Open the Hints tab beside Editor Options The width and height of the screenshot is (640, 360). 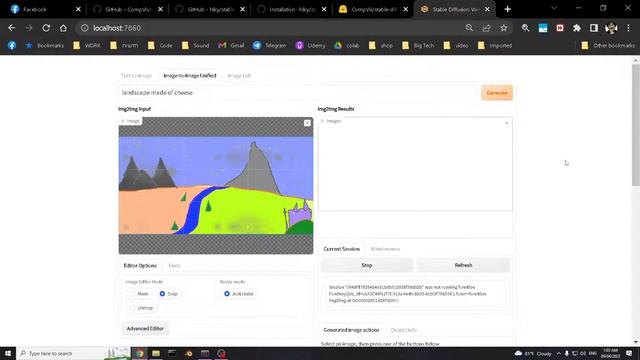pos(174,266)
